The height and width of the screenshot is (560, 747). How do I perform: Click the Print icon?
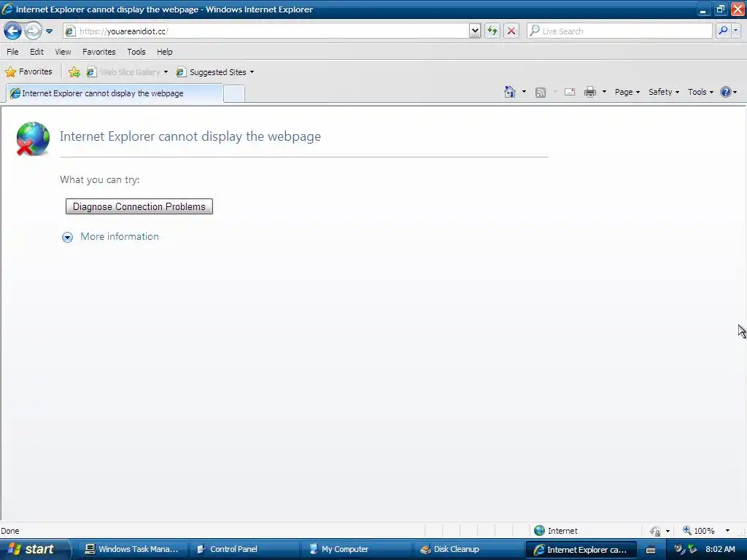590,92
